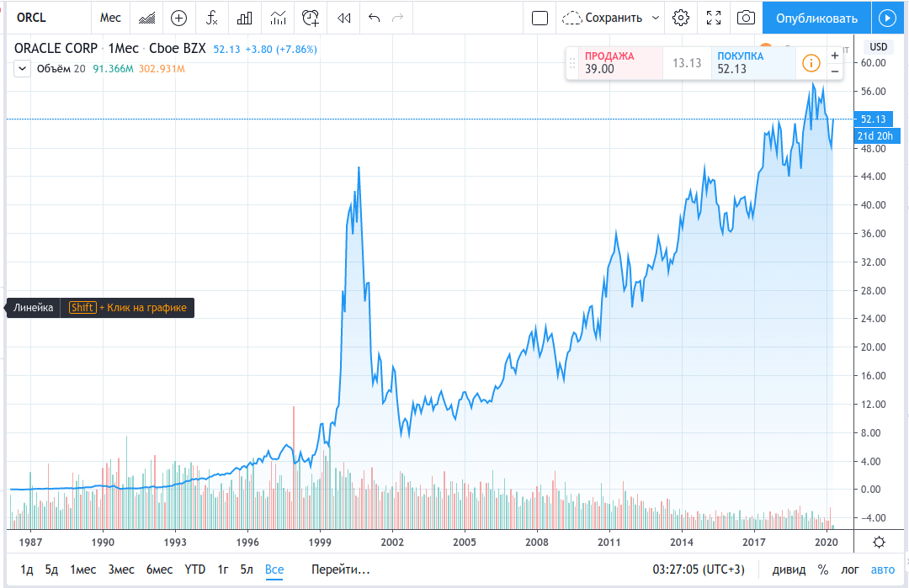The height and width of the screenshot is (588, 909).
Task: Click the ПОКУПКА 52.13 buy button
Action: tap(752, 62)
